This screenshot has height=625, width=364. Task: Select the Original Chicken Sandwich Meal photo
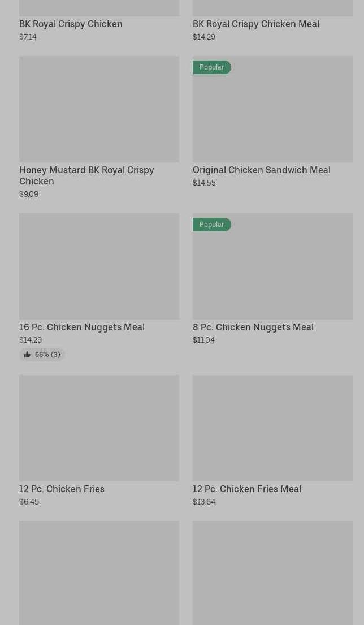pyautogui.click(x=272, y=109)
